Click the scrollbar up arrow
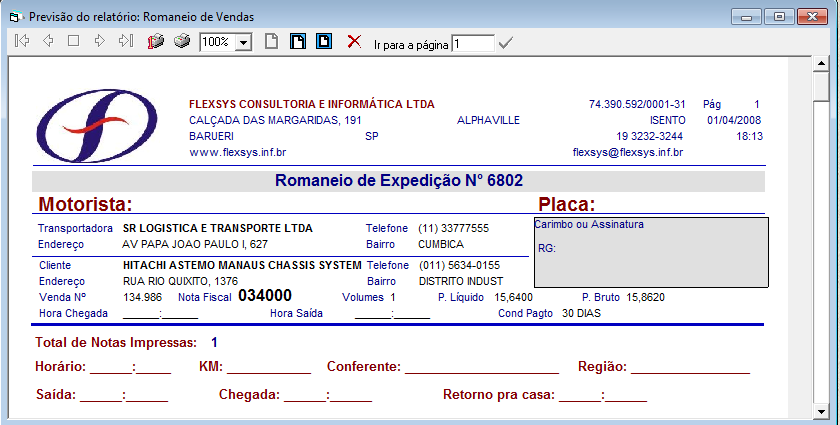The image size is (840, 425). (x=821, y=63)
